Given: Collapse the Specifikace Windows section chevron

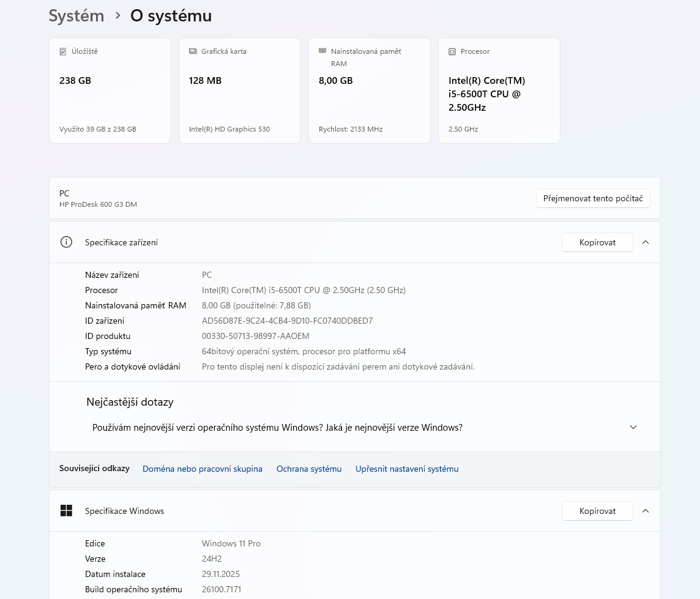Looking at the screenshot, I should 645,511.
